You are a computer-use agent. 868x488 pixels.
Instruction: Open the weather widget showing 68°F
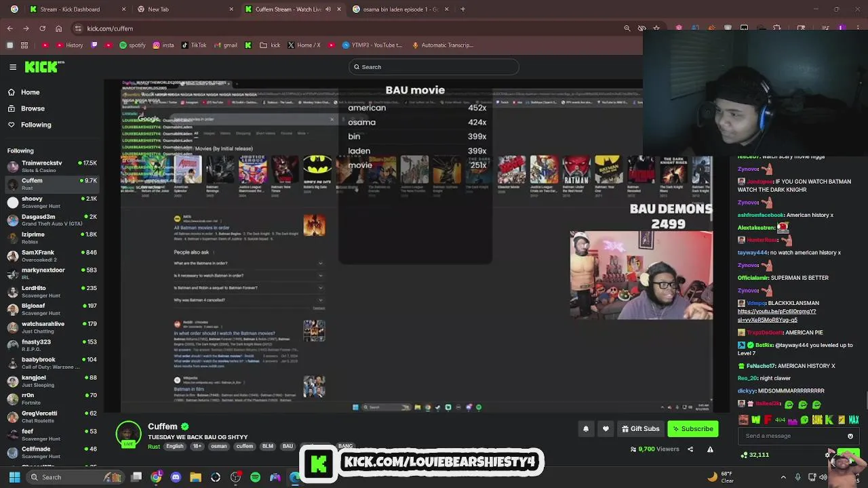[722, 477]
